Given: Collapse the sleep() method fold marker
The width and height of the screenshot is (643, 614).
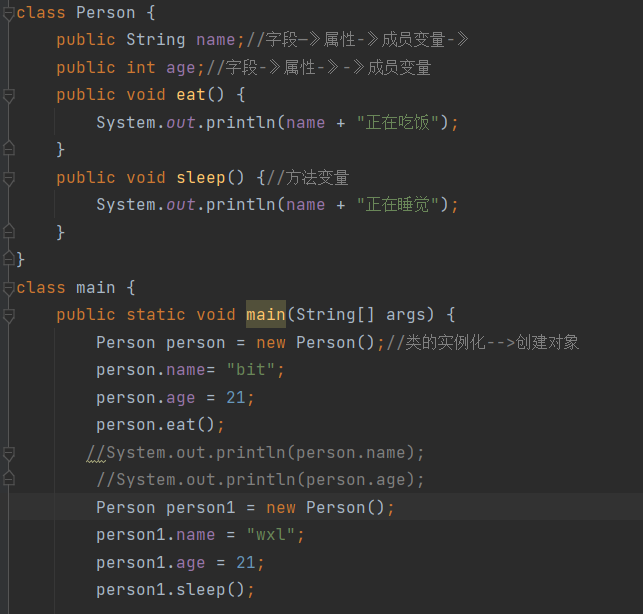Looking at the screenshot, I should tap(9, 178).
